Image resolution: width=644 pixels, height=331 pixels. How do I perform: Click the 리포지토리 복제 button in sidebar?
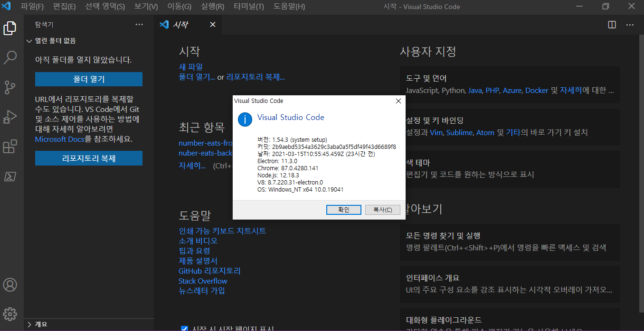(x=89, y=158)
